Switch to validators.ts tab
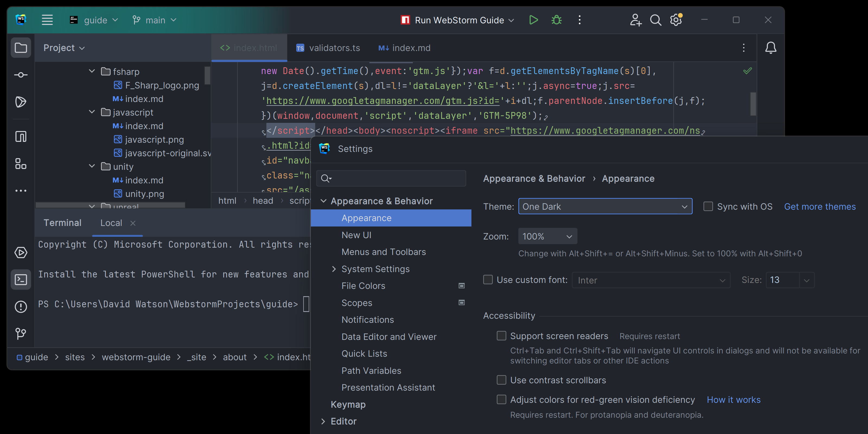The image size is (868, 434). coord(328,48)
